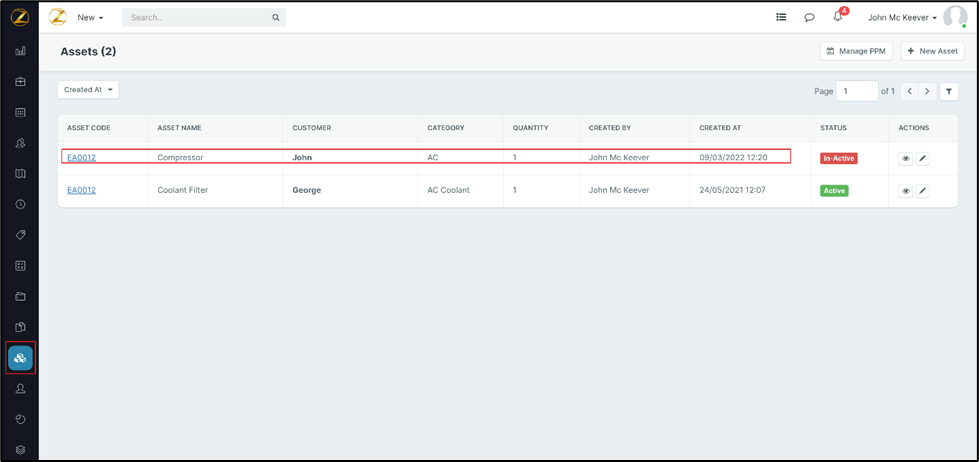Open the chat messages icon
The width and height of the screenshot is (979, 462).
pyautogui.click(x=809, y=17)
